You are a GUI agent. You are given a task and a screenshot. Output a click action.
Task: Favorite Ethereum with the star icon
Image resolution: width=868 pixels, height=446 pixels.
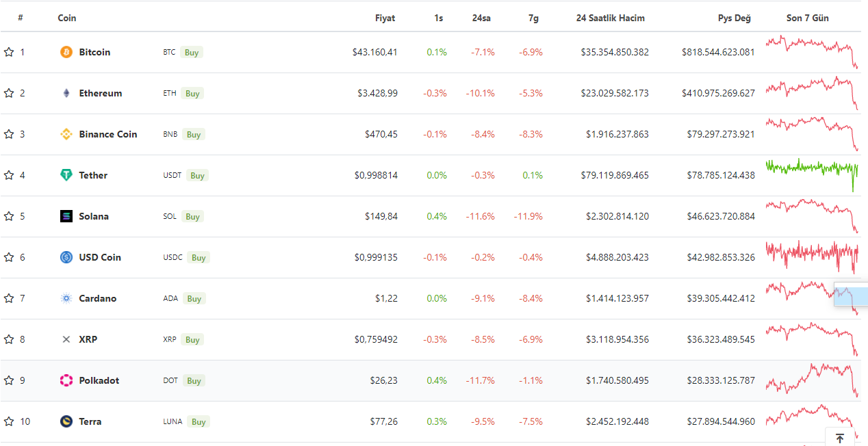click(9, 93)
